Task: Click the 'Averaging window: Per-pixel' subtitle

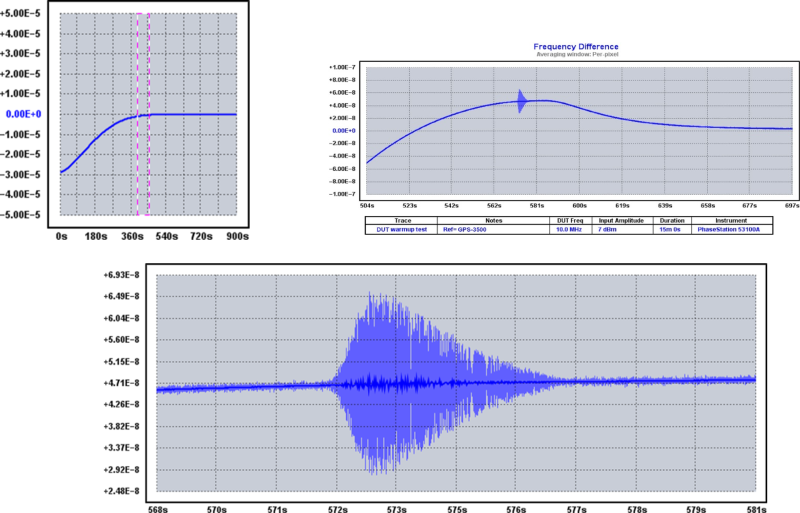Action: click(x=575, y=55)
